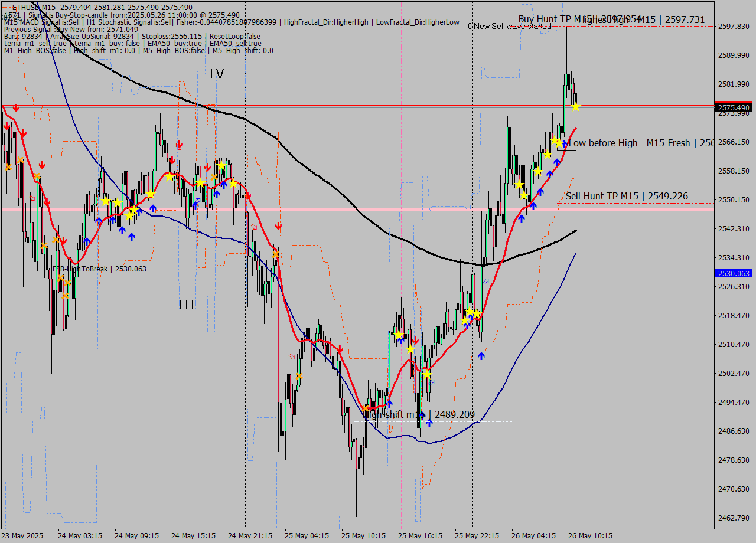Select the hollow blue up arrow near the 2502 level
This screenshot has width=756, height=543.
(432, 382)
